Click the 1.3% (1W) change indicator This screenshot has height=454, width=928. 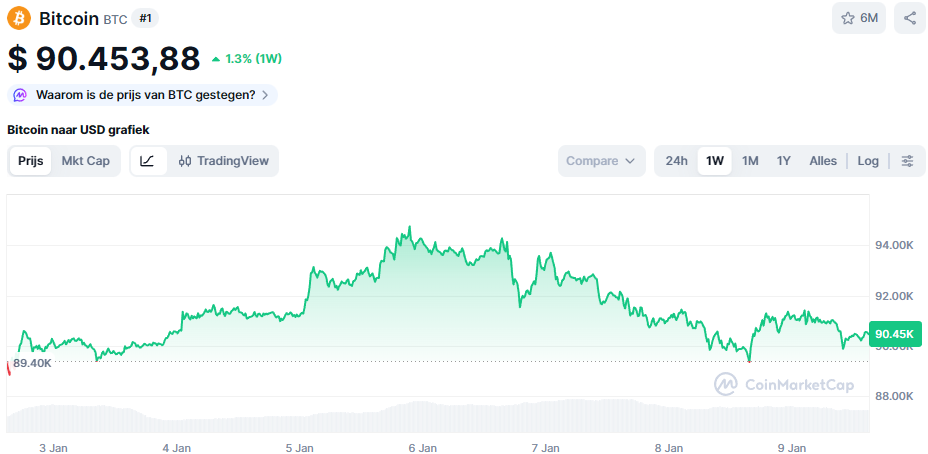(x=247, y=59)
